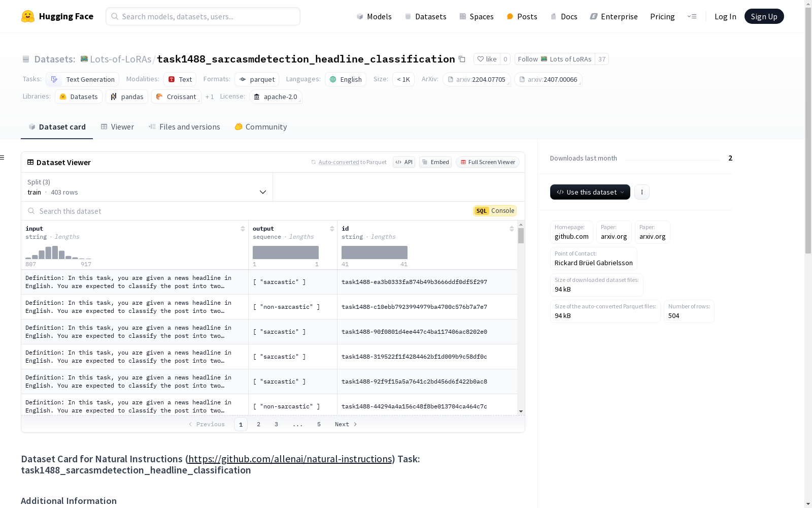Click the pandas library tag
This screenshot has width=812, height=508.
(127, 97)
